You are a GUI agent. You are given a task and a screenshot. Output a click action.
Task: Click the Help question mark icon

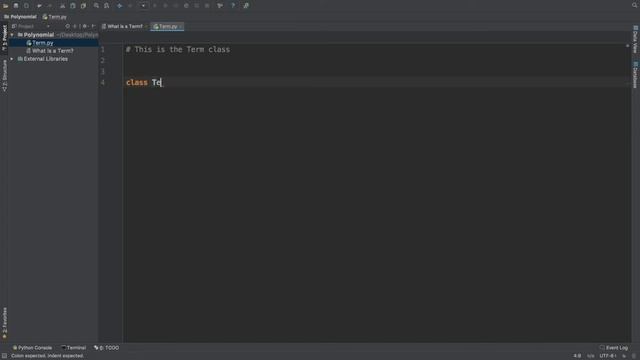(233, 6)
